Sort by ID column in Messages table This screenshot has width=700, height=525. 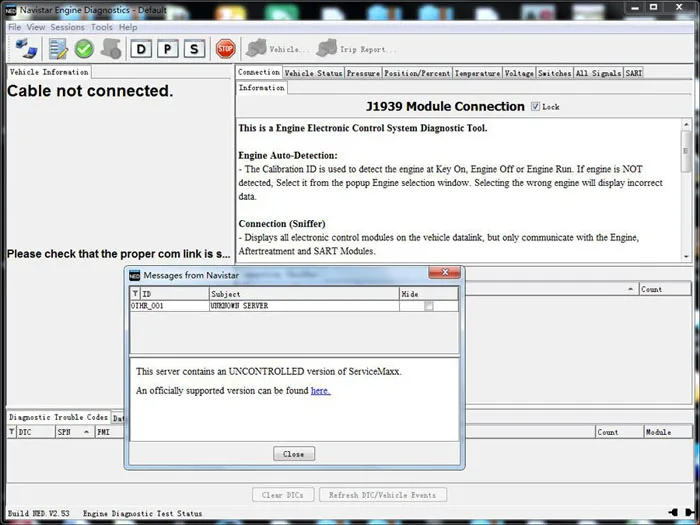click(175, 294)
